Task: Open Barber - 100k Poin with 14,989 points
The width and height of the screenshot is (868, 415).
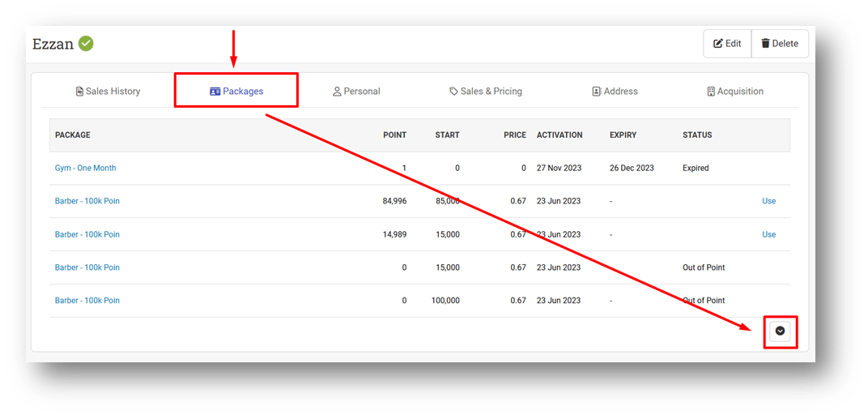Action: (x=87, y=234)
